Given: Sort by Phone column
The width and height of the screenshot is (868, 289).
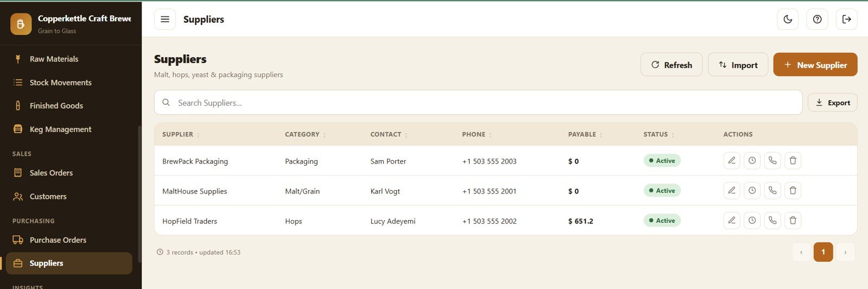Looking at the screenshot, I should pos(477,135).
